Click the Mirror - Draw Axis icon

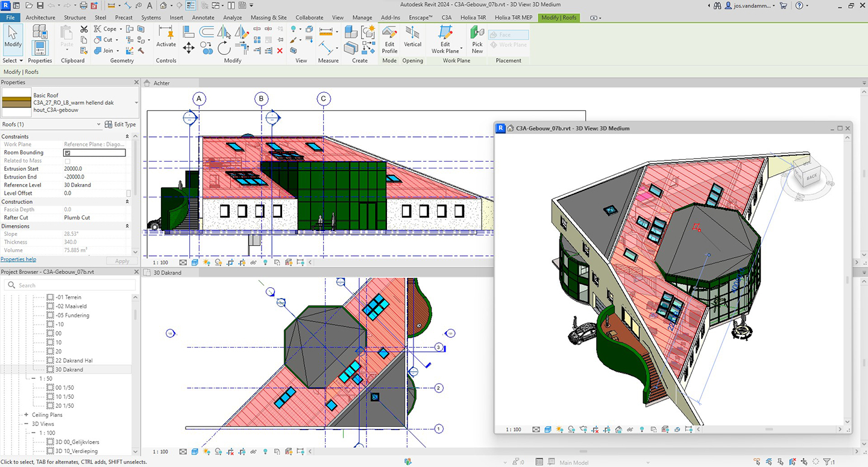point(242,31)
